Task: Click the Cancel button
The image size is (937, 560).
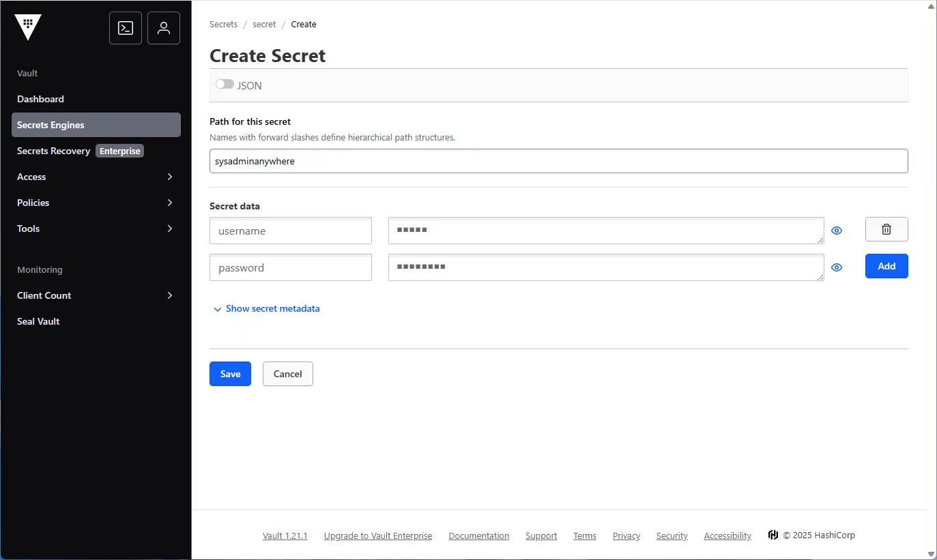Action: (x=287, y=374)
